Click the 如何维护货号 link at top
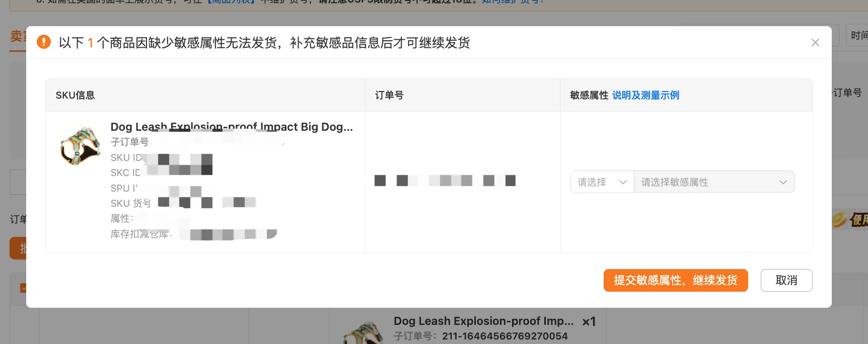 coord(512,2)
